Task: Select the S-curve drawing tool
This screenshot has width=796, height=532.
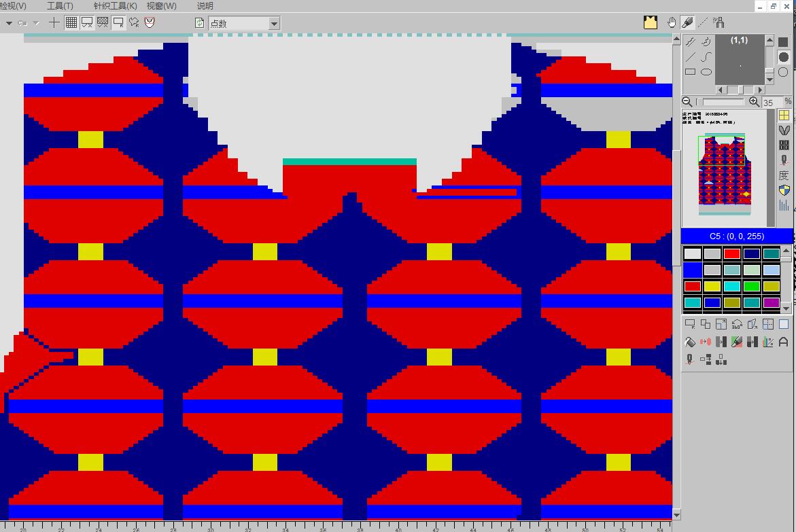Action: [706, 57]
